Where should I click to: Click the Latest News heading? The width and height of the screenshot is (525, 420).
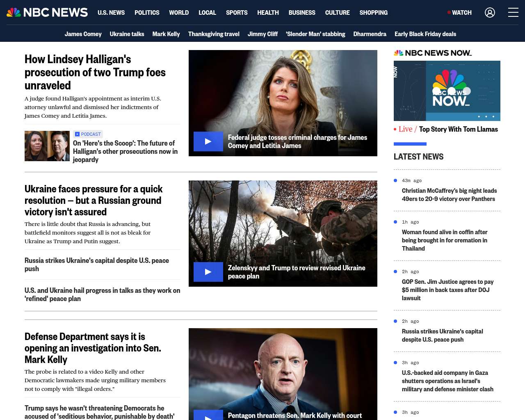[x=418, y=157]
